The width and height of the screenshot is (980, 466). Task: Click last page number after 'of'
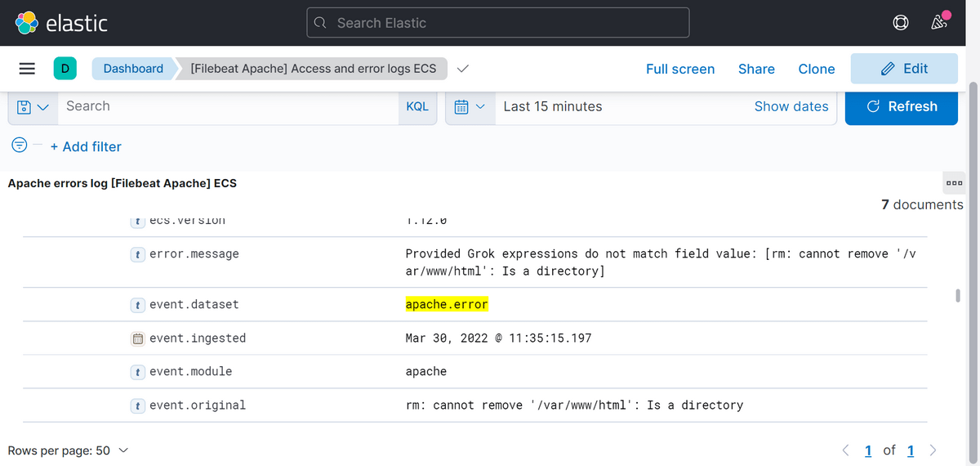tap(911, 450)
